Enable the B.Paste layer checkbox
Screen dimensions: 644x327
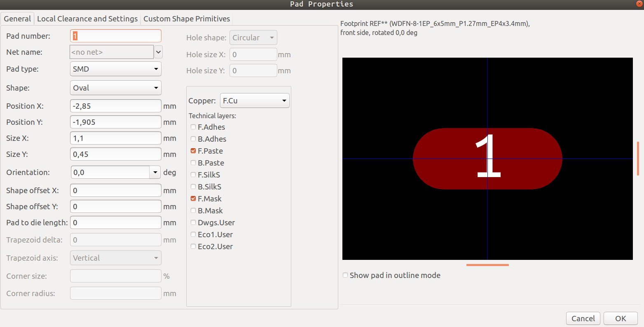coord(193,163)
